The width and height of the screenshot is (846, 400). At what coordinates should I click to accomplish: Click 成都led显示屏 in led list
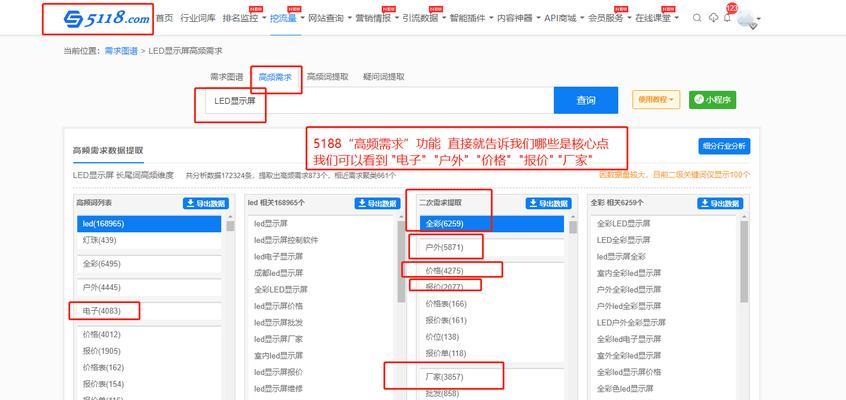click(278, 273)
